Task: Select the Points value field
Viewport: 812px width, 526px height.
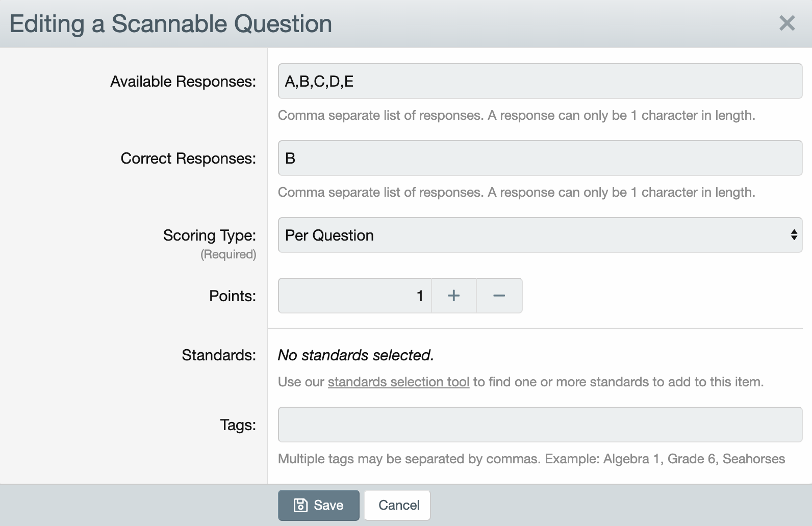Action: [355, 296]
